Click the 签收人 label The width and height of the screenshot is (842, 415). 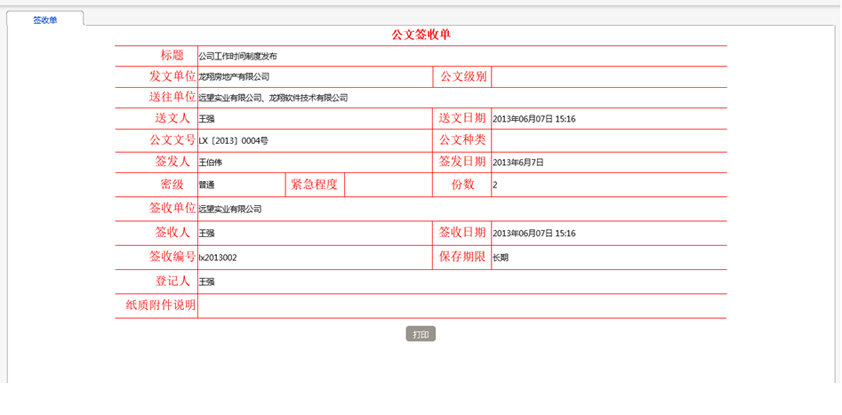point(172,232)
